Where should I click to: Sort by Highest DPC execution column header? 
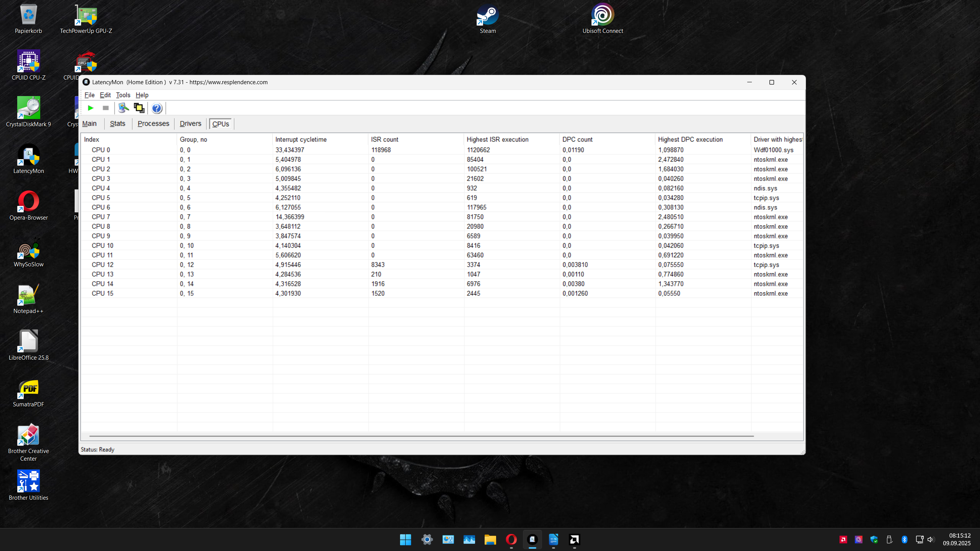pos(690,140)
